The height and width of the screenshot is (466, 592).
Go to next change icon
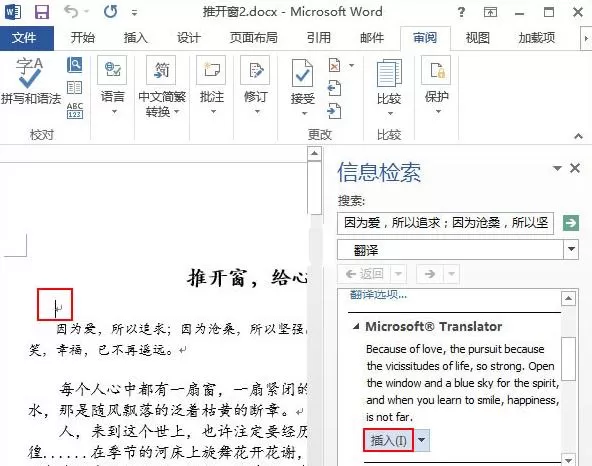(x=335, y=111)
